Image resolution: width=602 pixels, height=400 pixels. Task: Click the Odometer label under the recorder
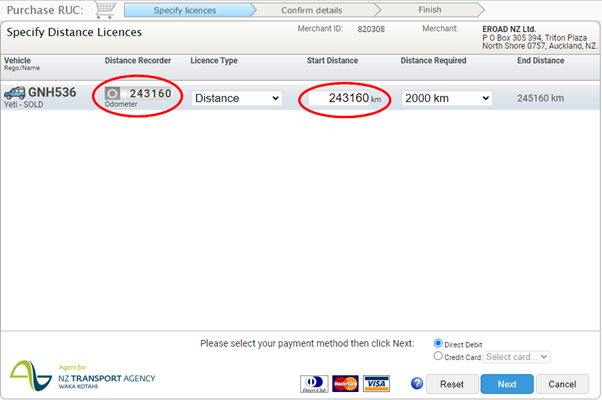click(x=121, y=104)
